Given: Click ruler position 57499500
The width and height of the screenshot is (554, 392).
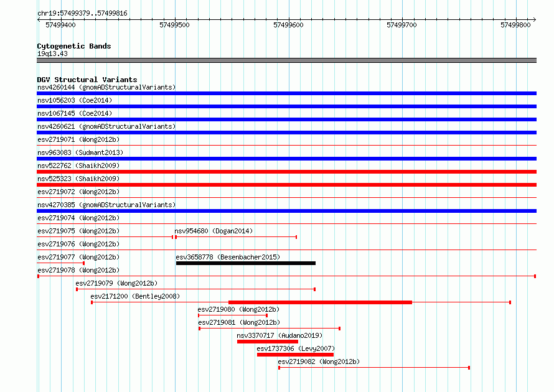Looking at the screenshot, I should (x=174, y=25).
